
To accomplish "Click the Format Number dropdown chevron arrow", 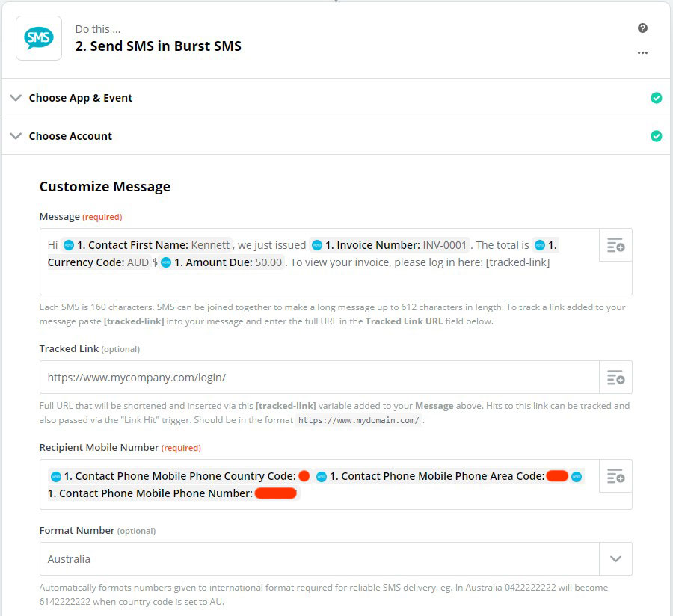I will coord(615,558).
